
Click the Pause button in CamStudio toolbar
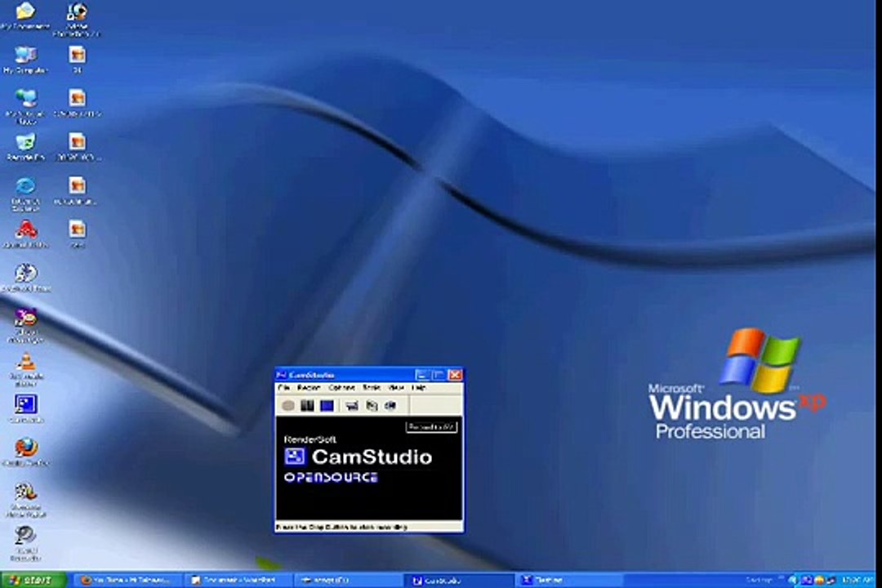pyautogui.click(x=307, y=406)
